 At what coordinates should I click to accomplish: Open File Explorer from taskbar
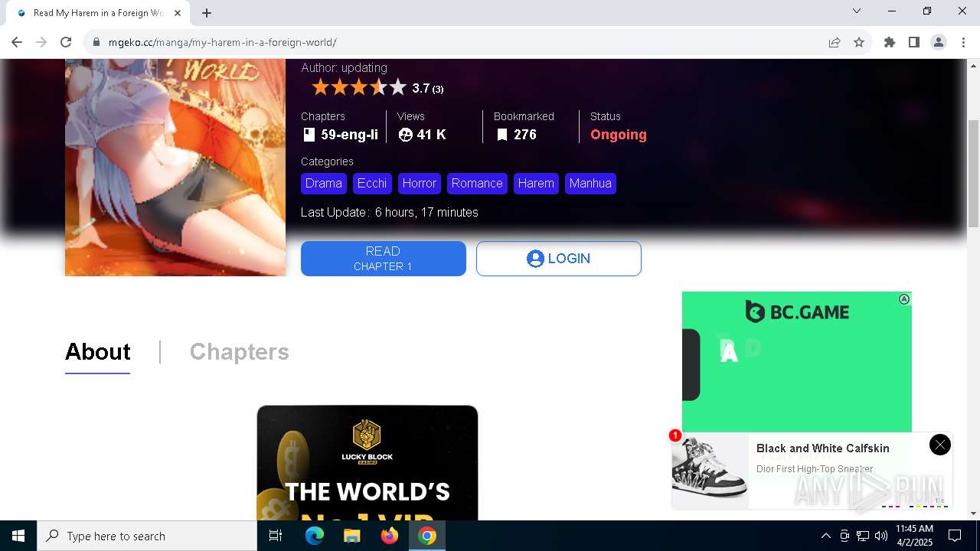point(352,536)
